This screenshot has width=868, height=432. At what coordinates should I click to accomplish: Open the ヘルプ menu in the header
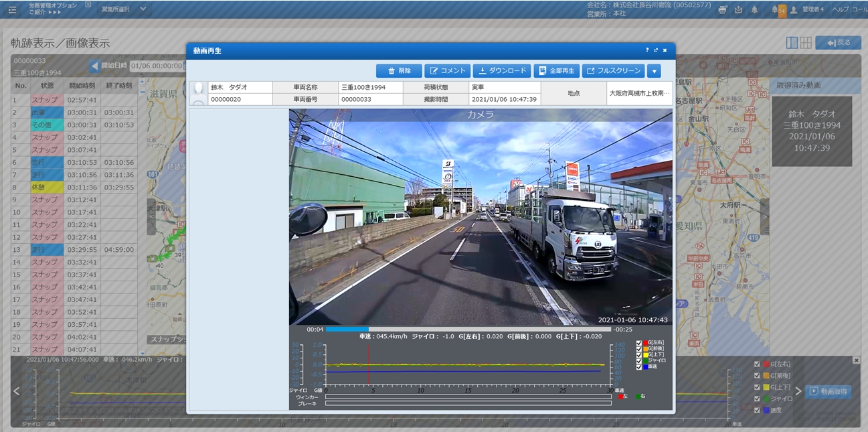click(x=840, y=10)
